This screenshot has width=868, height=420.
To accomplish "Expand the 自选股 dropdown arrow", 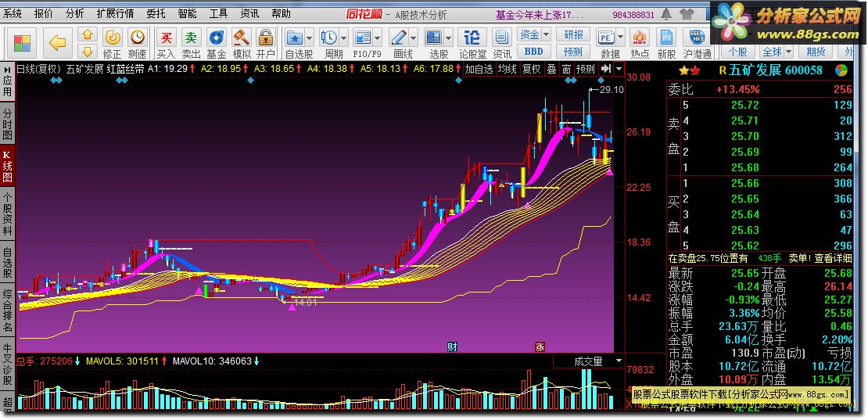I will (309, 38).
